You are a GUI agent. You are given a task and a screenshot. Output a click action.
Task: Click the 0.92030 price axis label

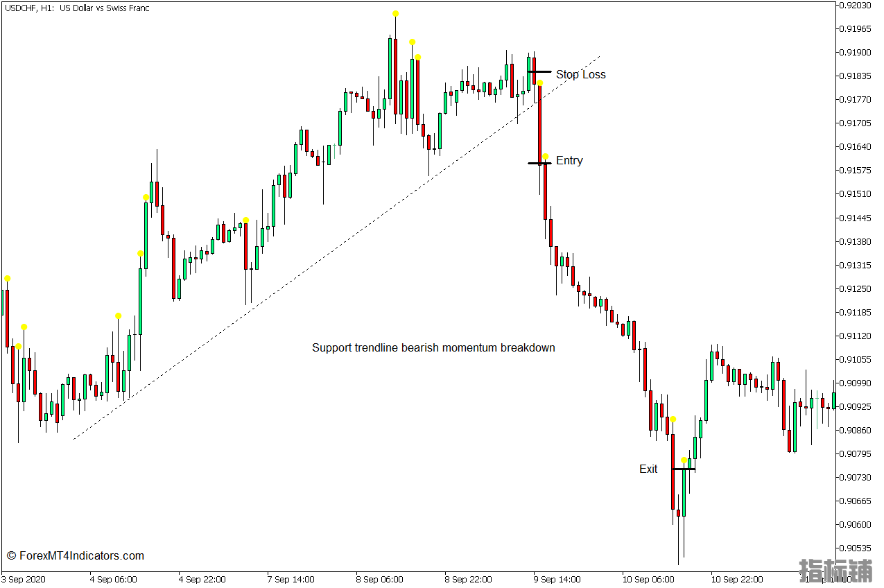coord(855,6)
